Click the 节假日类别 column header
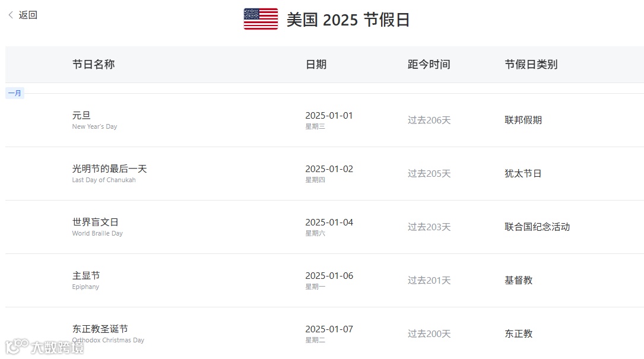Screen dimensions: 644x359 point(531,65)
